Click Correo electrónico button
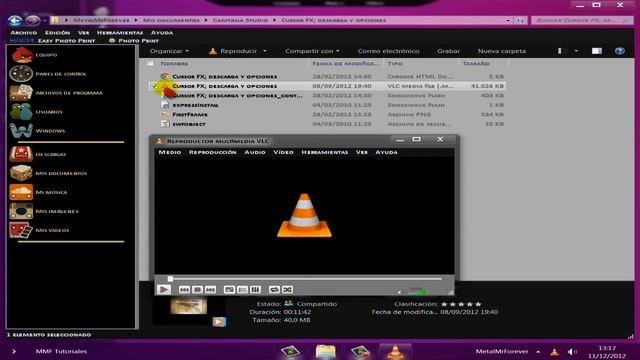The height and width of the screenshot is (360, 640). click(388, 51)
